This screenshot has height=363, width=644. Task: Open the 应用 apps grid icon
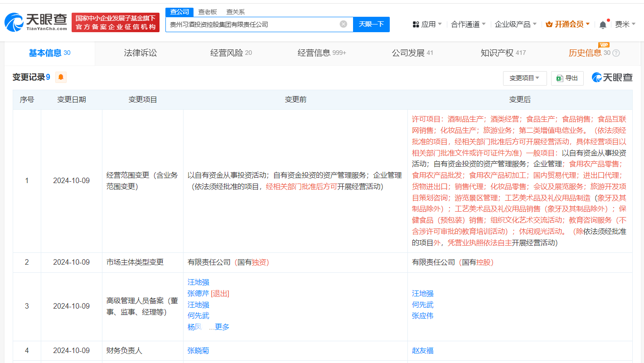[x=416, y=24]
